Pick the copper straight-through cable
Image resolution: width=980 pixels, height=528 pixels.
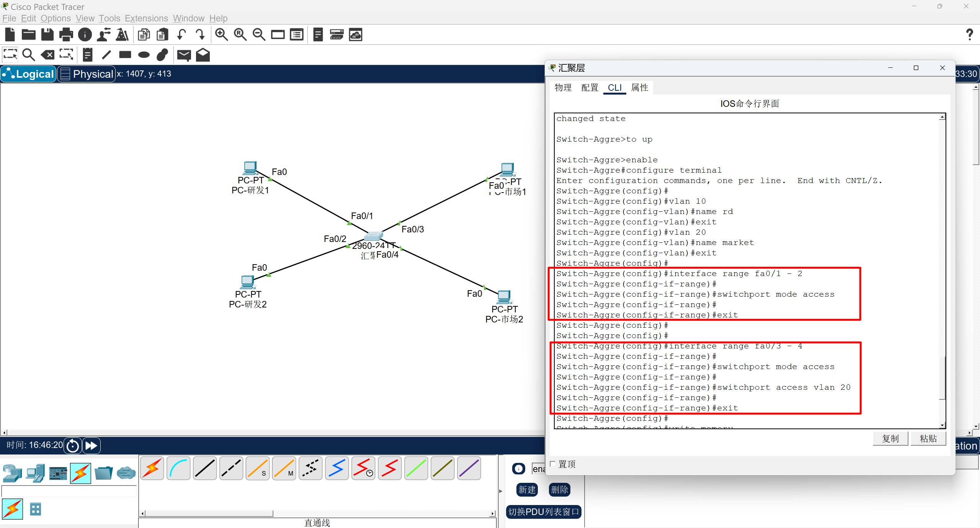tap(205, 468)
